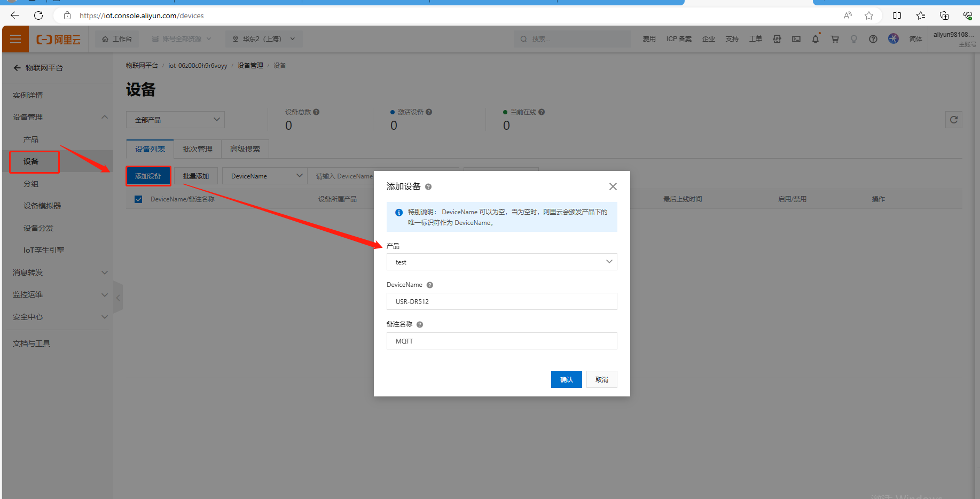The image size is (980, 499).
Task: Open notifications bell in the top bar
Action: click(816, 39)
